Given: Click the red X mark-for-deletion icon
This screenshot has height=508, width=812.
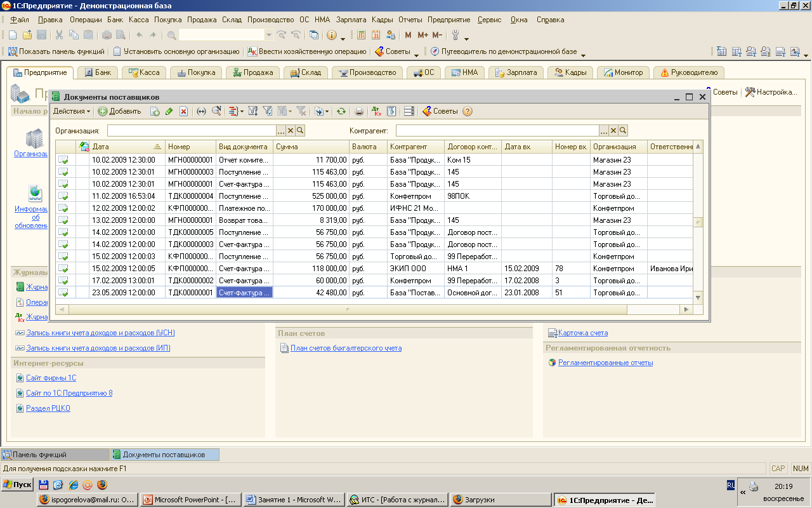Looking at the screenshot, I should pyautogui.click(x=183, y=111).
